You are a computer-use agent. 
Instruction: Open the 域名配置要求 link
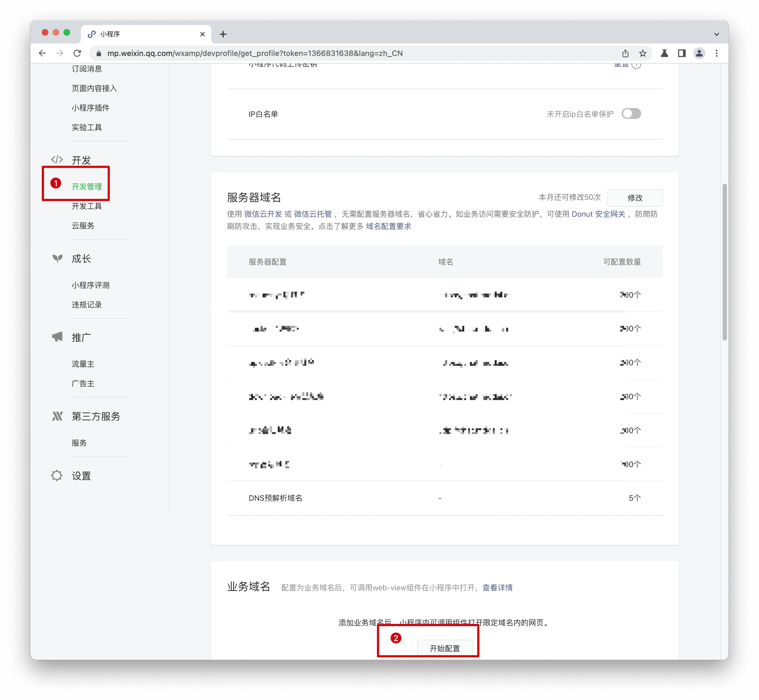pos(388,226)
